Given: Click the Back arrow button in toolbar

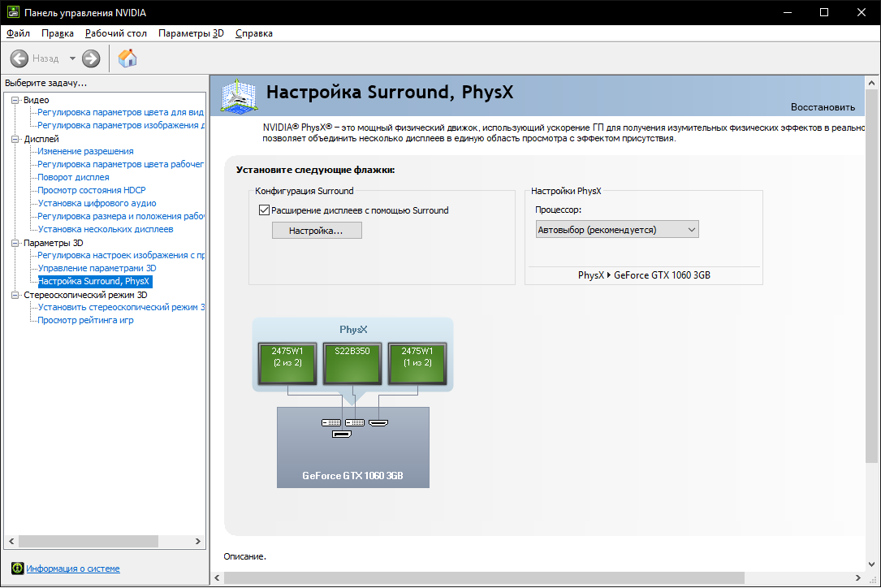Looking at the screenshot, I should 19,58.
